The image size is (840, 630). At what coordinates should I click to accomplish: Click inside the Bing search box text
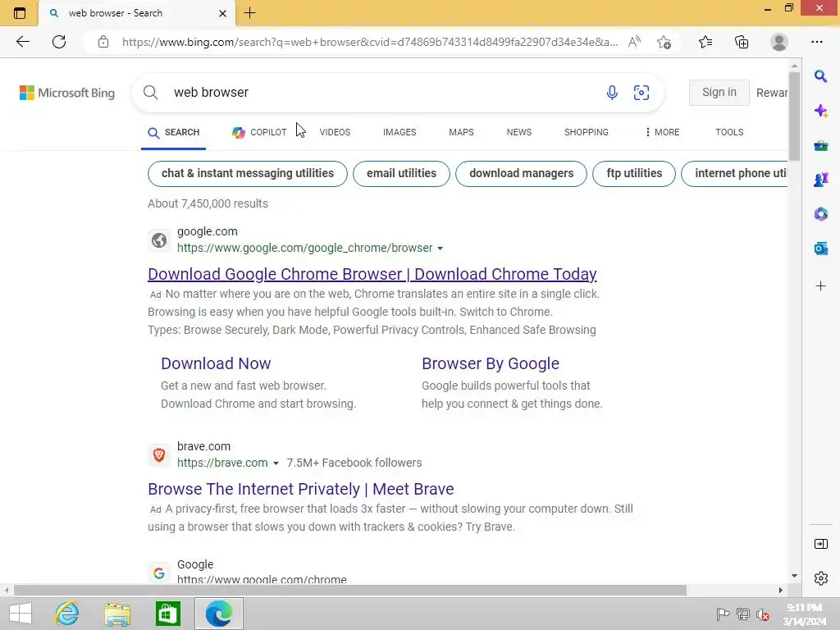pyautogui.click(x=211, y=92)
